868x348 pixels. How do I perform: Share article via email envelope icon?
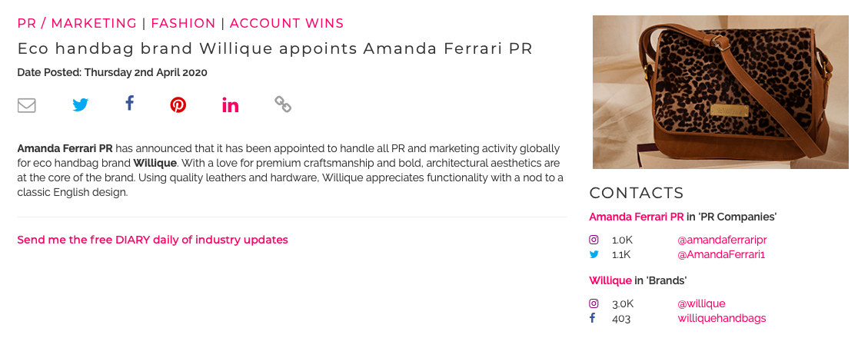(27, 105)
